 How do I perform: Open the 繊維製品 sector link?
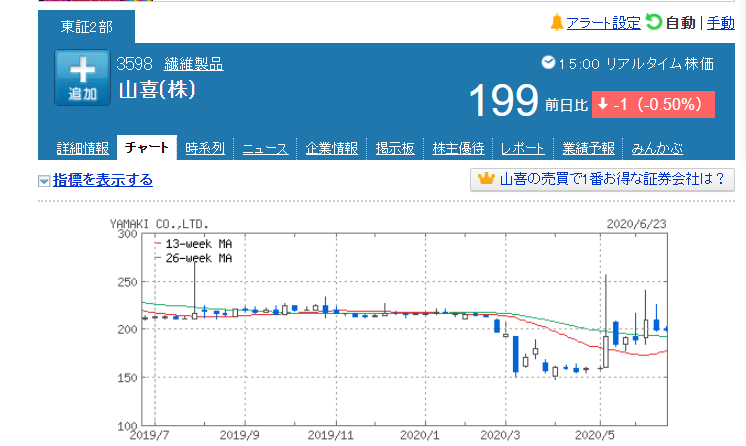pyautogui.click(x=194, y=64)
